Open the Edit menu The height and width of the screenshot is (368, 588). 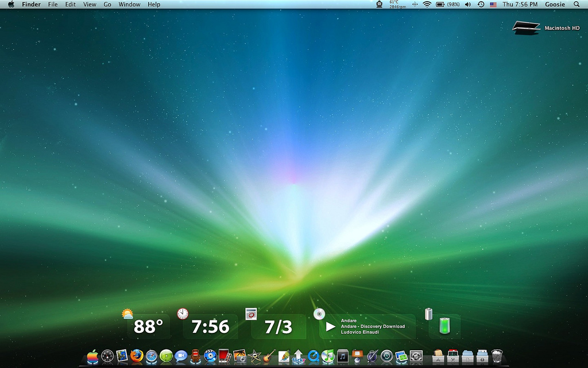(x=70, y=5)
